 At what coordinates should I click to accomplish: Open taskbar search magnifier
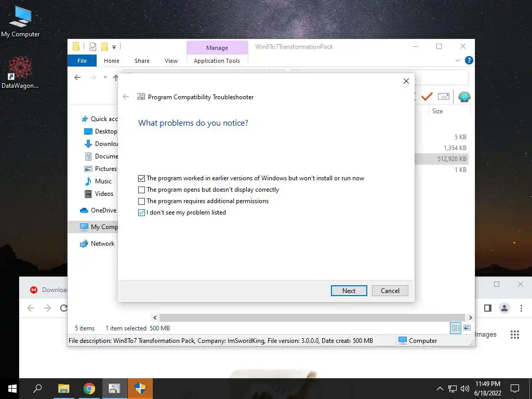[x=37, y=389]
